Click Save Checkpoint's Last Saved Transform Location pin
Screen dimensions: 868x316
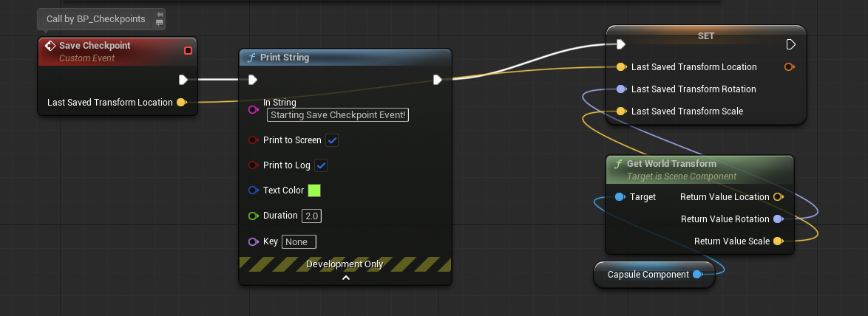pyautogui.click(x=181, y=102)
